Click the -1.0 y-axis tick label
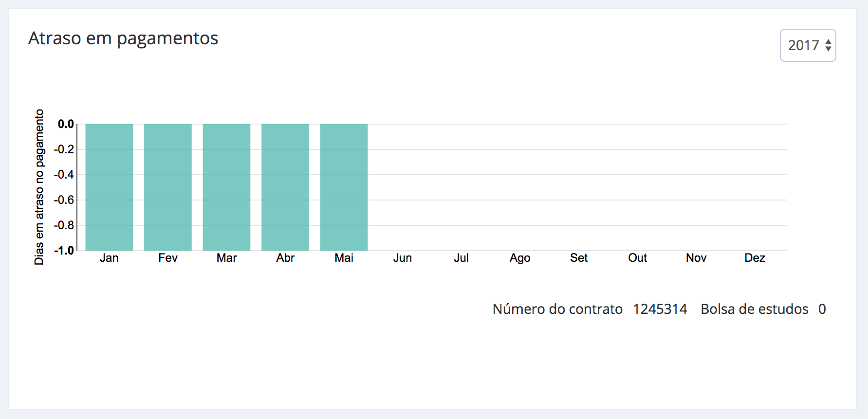 pyautogui.click(x=64, y=251)
